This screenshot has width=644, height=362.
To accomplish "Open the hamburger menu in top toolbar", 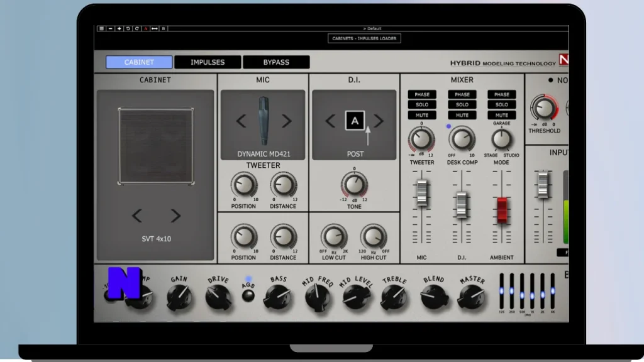I will click(x=101, y=29).
